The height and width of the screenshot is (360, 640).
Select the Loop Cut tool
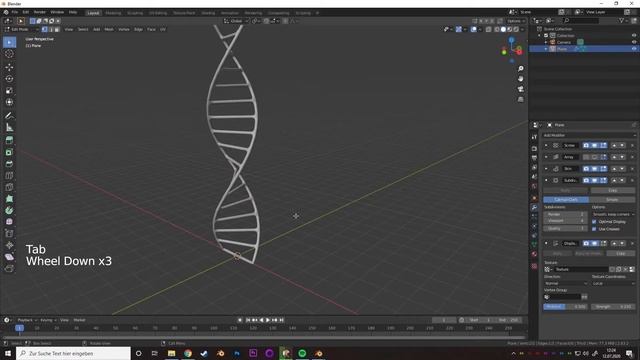(9, 176)
